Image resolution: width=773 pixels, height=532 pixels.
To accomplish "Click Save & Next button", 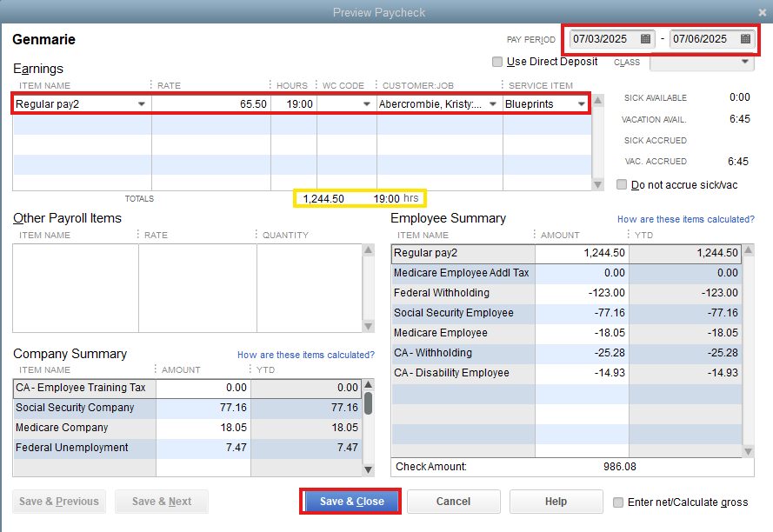I will [x=162, y=502].
